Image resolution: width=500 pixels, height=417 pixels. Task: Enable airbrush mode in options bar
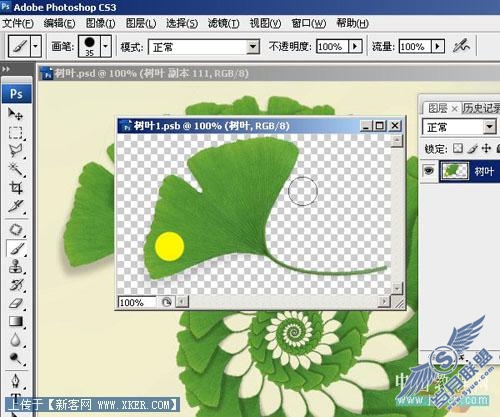[461, 46]
